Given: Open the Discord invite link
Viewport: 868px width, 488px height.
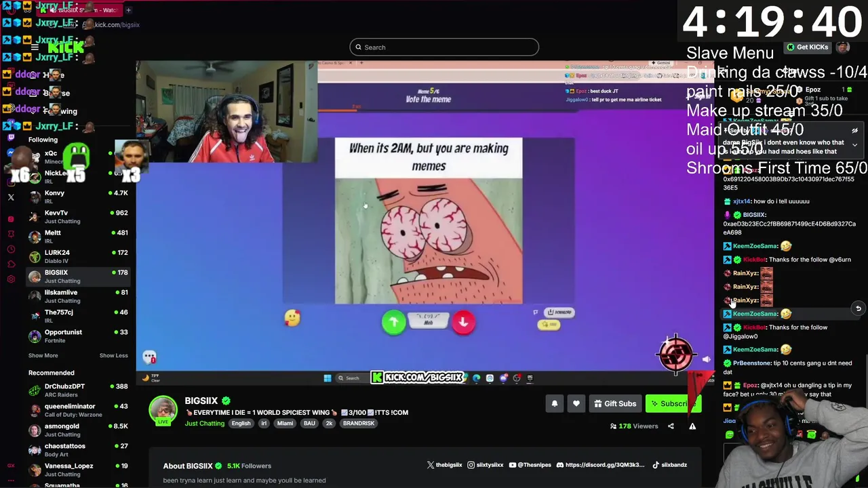Looking at the screenshot, I should (600, 465).
